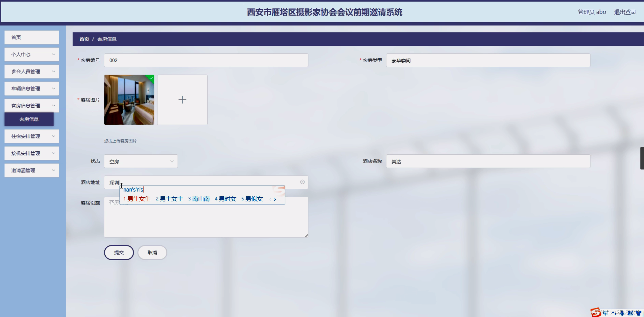
Task: Click the plus icon to add another room image
Action: click(182, 100)
